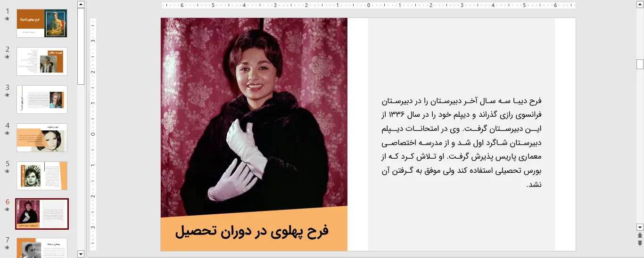Click the title text فرح پهلوی در دوران تحصیل
Viewport: 644px width, 258px height.
pyautogui.click(x=252, y=231)
